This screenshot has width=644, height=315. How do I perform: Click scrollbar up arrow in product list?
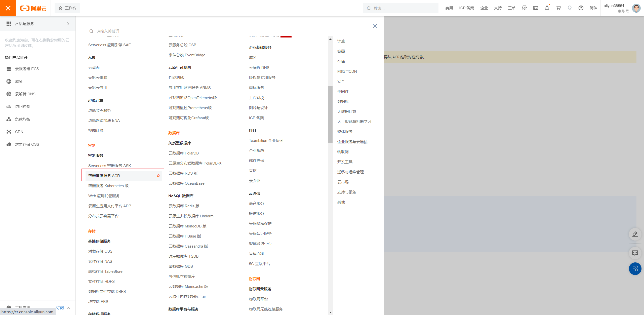tap(330, 39)
